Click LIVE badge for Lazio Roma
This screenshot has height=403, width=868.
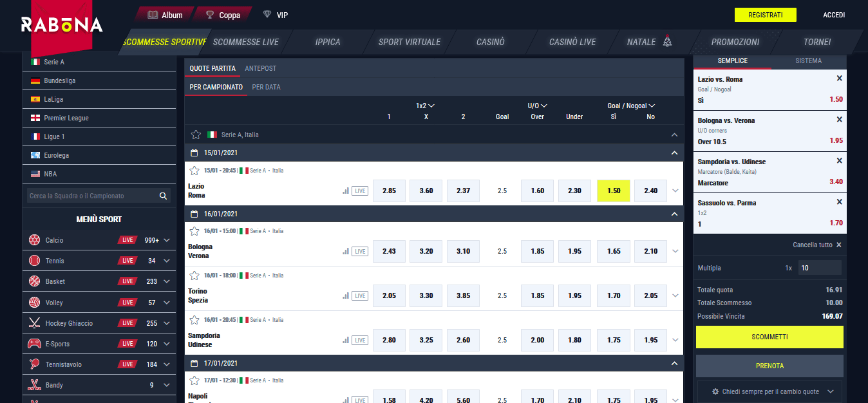coord(360,191)
